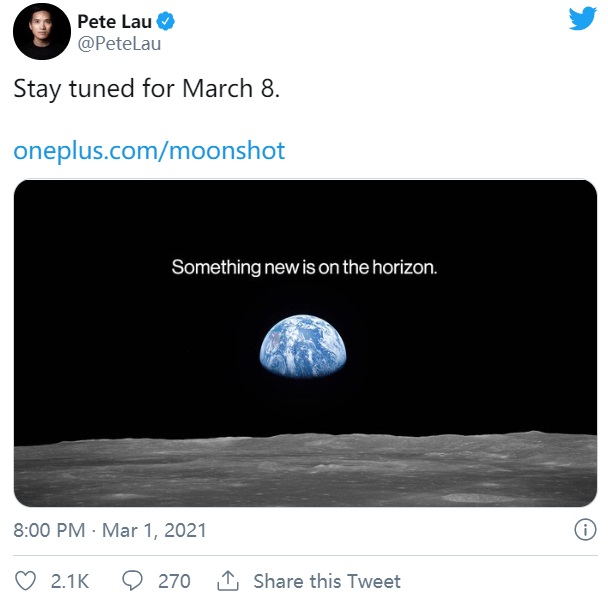The image size is (608, 600).
Task: Click the Stay tuned for March 8 text
Action: pyautogui.click(x=147, y=88)
